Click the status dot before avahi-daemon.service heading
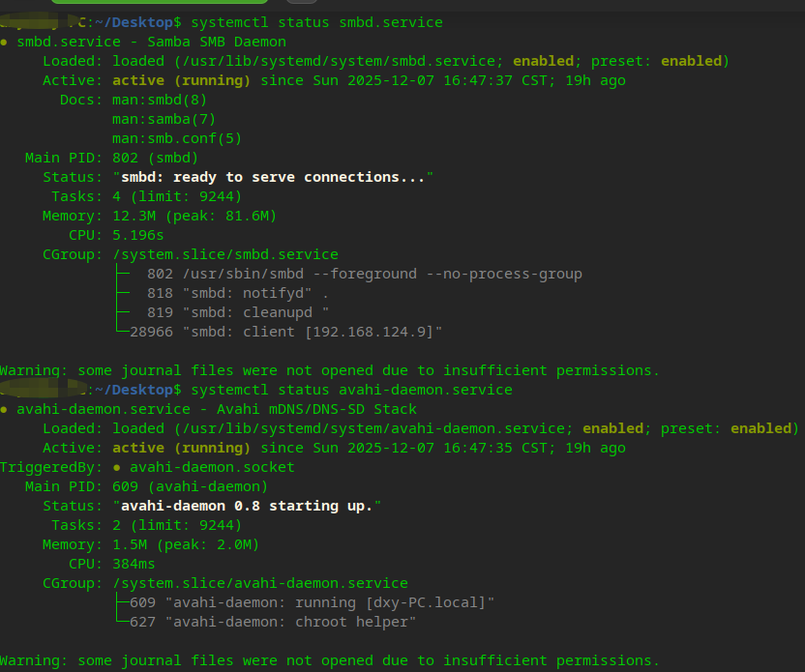Screen dimensions: 805x672 coord(4,409)
